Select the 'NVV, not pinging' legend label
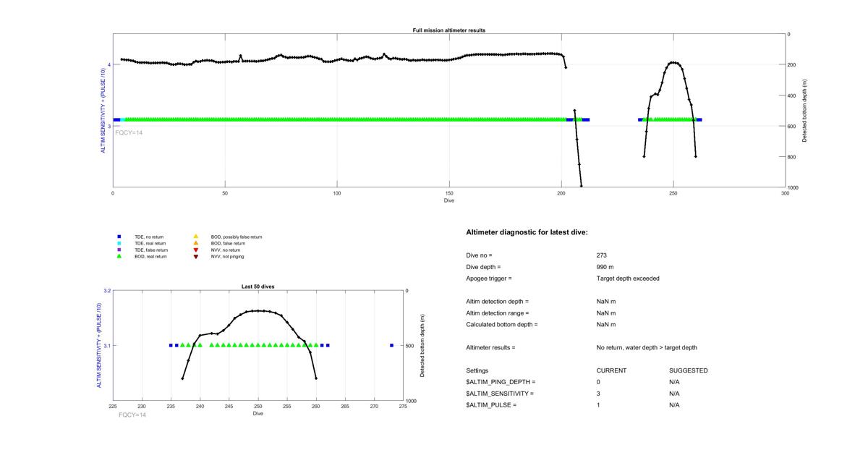The image size is (868, 450). [228, 256]
